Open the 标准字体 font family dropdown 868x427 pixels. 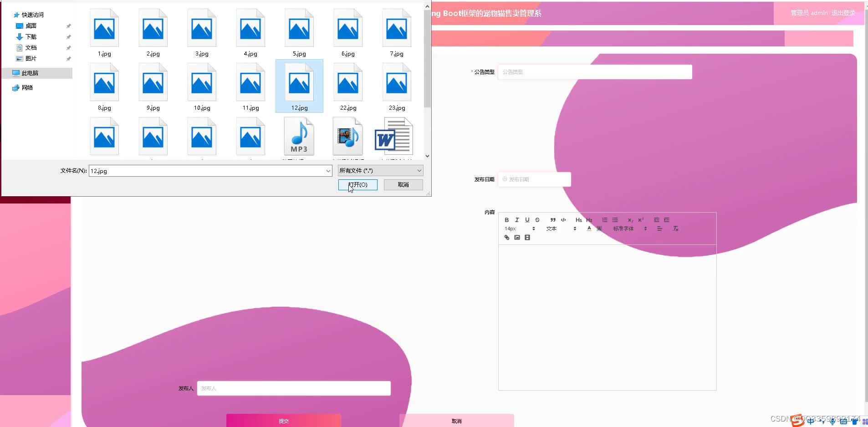click(630, 229)
